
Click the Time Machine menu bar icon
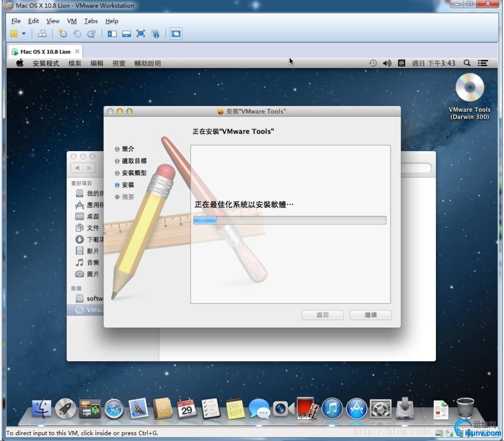point(373,63)
